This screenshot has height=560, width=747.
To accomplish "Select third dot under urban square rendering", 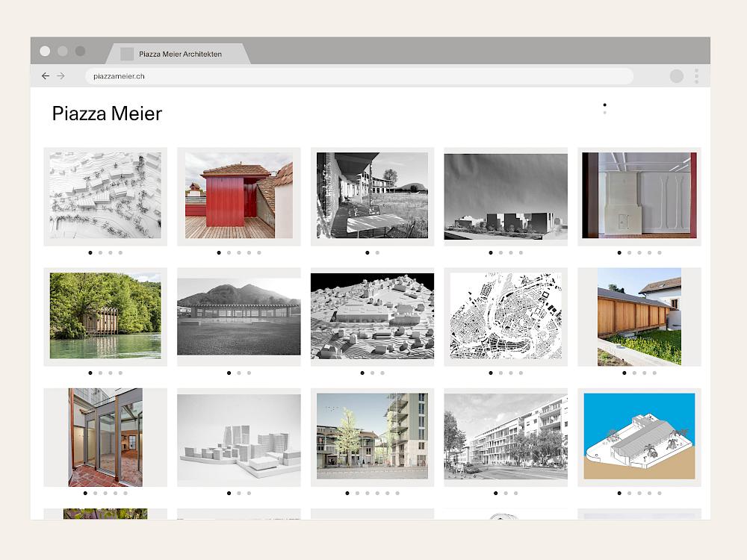I will 368,494.
